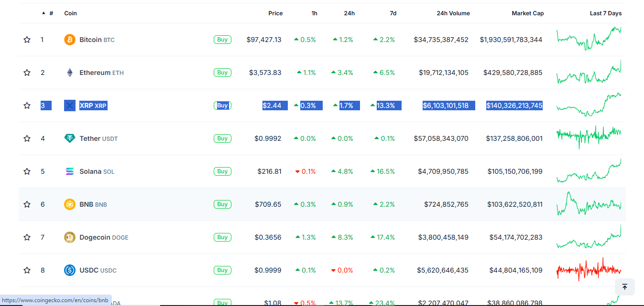The width and height of the screenshot is (644, 306).
Task: Click the Tether green logo icon
Action: pyautogui.click(x=70, y=138)
